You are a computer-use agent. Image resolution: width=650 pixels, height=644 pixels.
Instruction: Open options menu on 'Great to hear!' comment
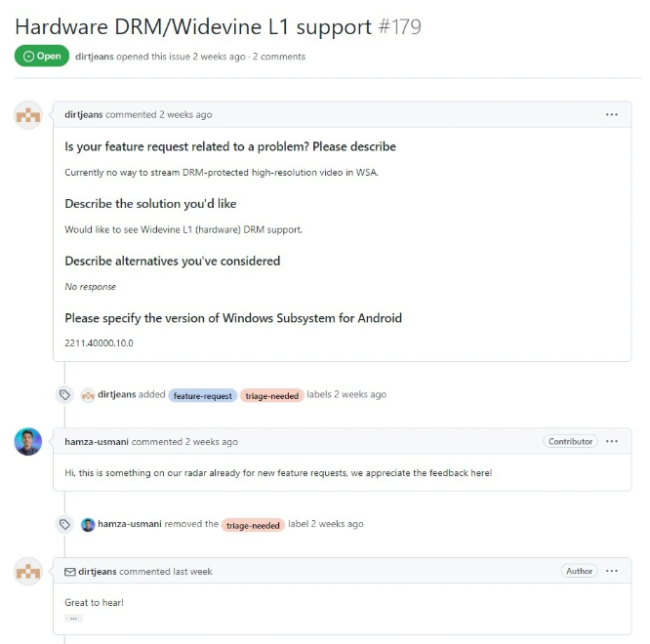pos(611,571)
